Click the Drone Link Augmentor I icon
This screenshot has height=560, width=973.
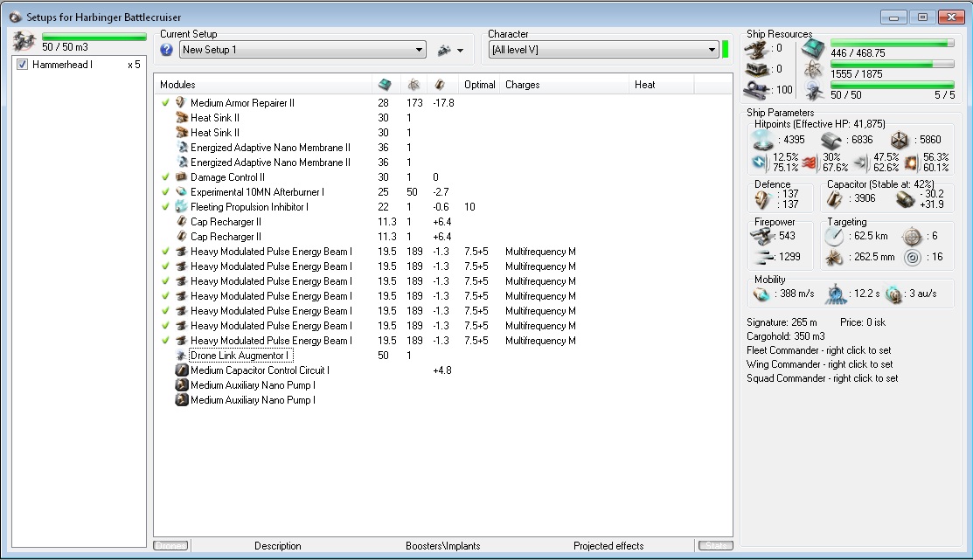181,356
